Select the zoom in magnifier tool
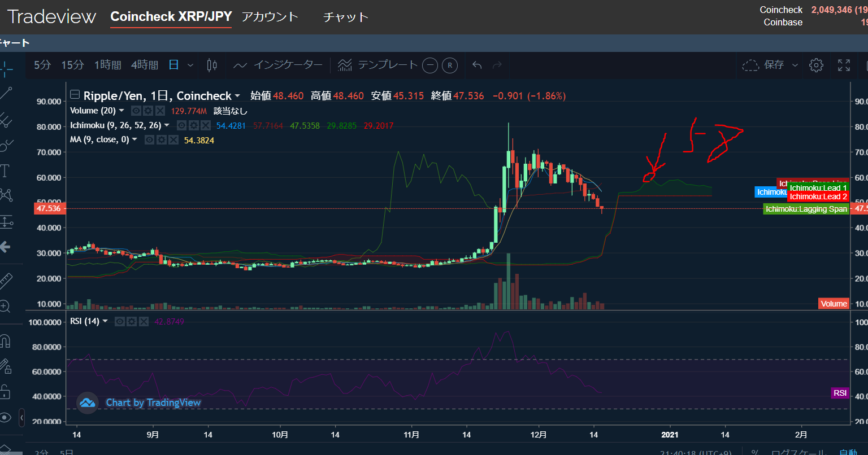Screen dimensions: 868x455 5,307
